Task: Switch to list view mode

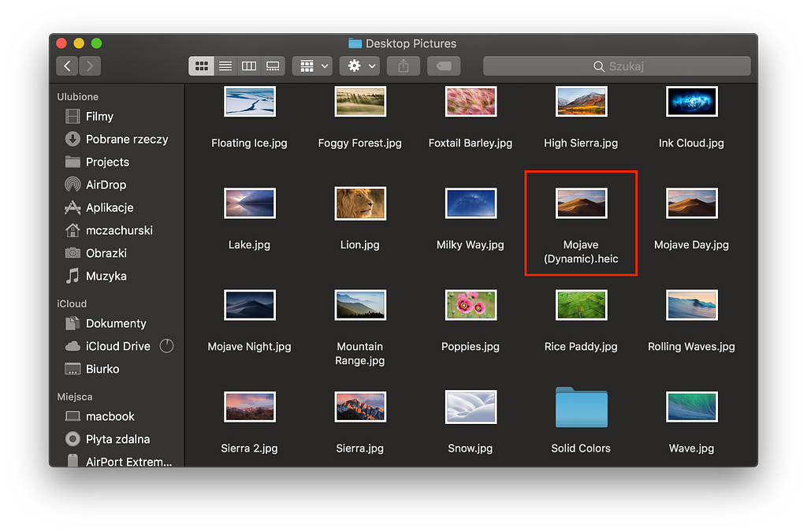Action: tap(225, 66)
